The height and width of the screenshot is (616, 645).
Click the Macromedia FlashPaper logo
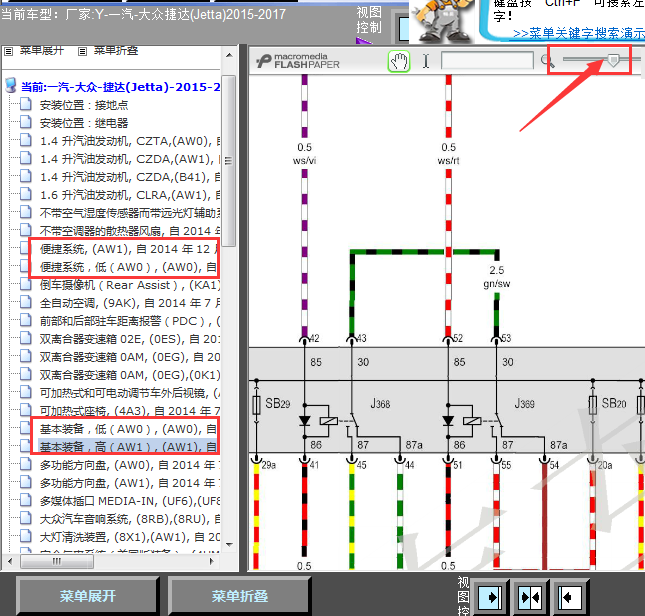(298, 61)
